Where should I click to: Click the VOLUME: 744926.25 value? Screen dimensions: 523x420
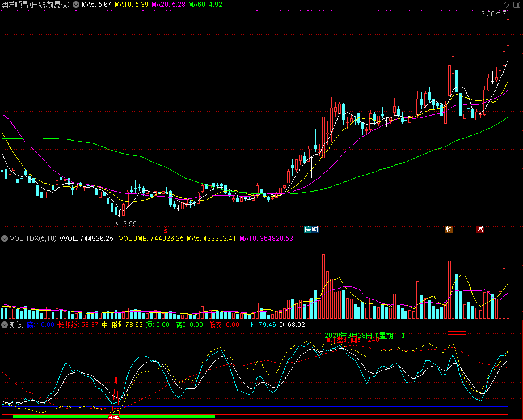151,239
